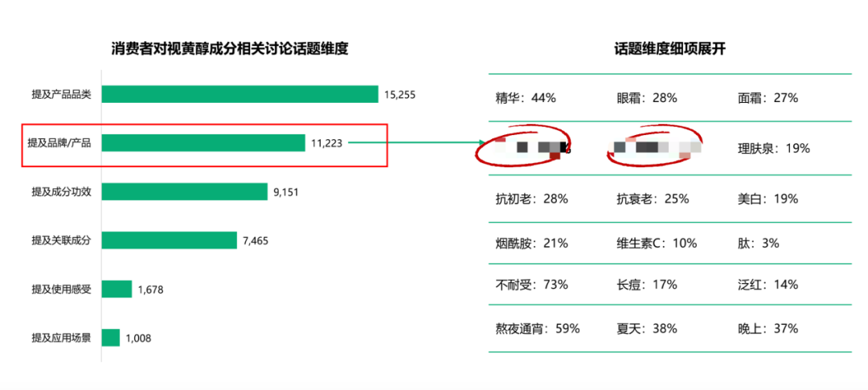
Task: Click the 提及关联成分 bar label
Action: click(x=61, y=240)
